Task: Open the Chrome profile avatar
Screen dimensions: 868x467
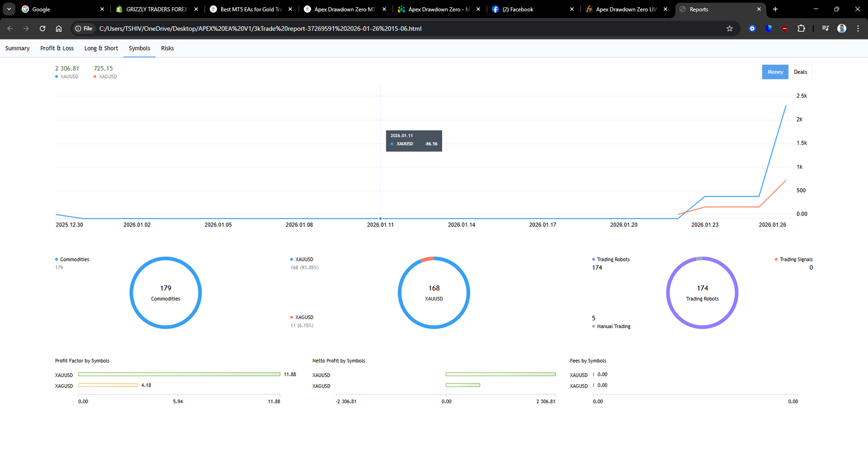Action: (842, 28)
